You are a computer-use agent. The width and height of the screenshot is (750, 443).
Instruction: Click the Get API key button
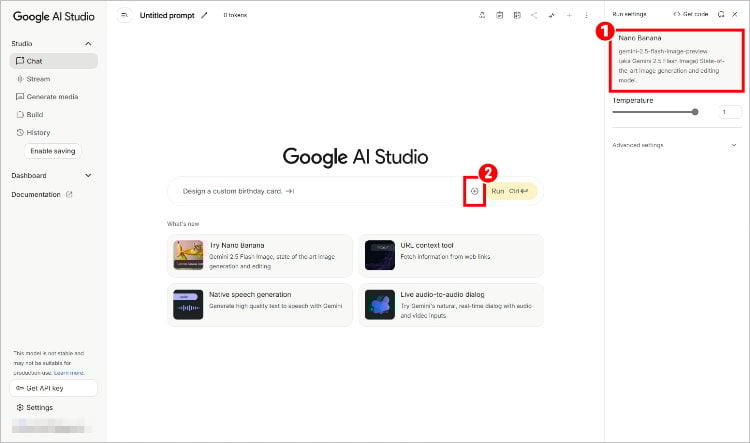pos(54,388)
